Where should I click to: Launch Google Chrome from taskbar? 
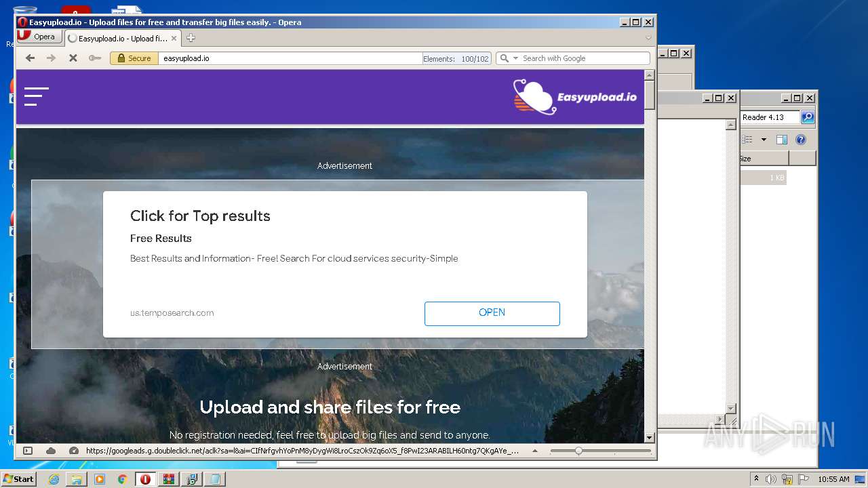click(122, 479)
